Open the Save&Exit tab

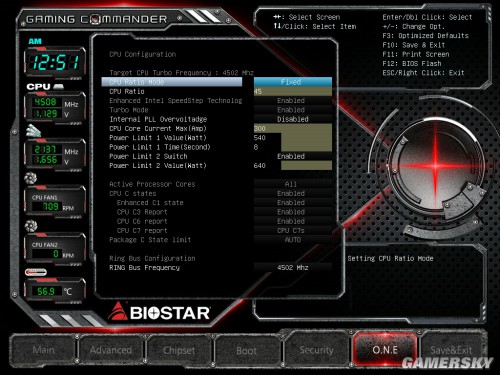[451, 350]
